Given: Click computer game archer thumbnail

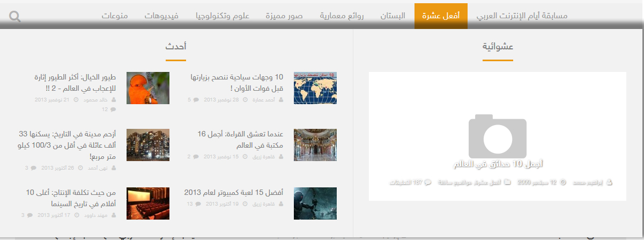Looking at the screenshot, I should 315,203.
